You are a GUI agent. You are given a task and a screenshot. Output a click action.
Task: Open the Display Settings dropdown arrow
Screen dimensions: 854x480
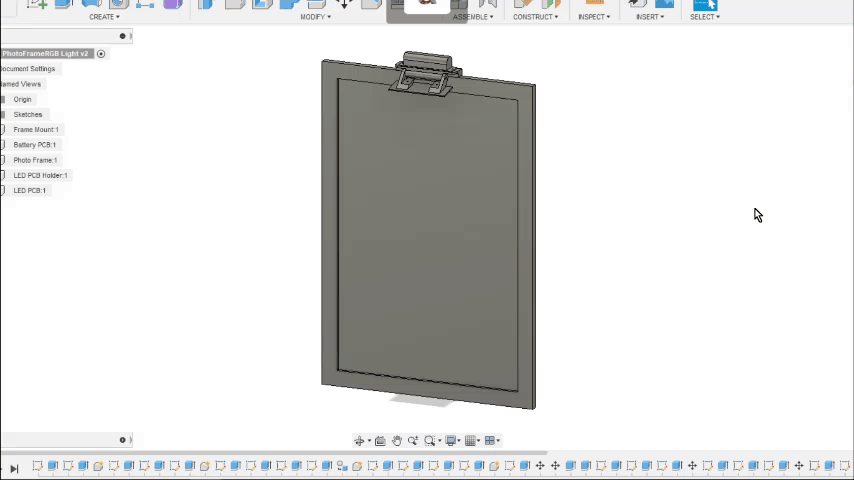click(x=459, y=441)
